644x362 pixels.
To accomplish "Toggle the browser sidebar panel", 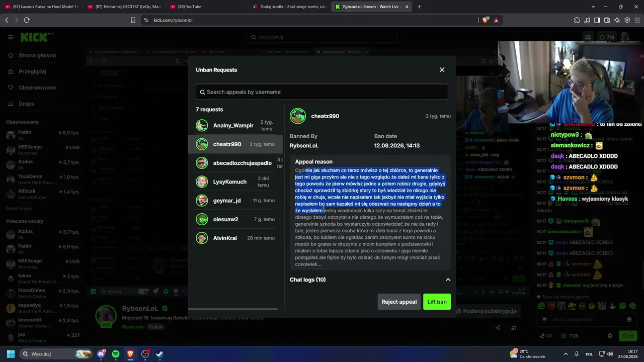I will (597, 20).
